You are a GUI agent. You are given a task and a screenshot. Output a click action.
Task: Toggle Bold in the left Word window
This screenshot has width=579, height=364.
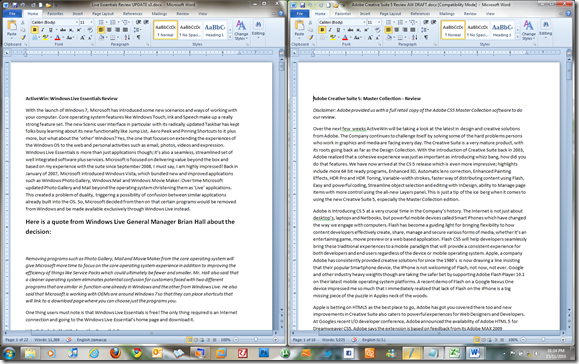[x=34, y=30]
